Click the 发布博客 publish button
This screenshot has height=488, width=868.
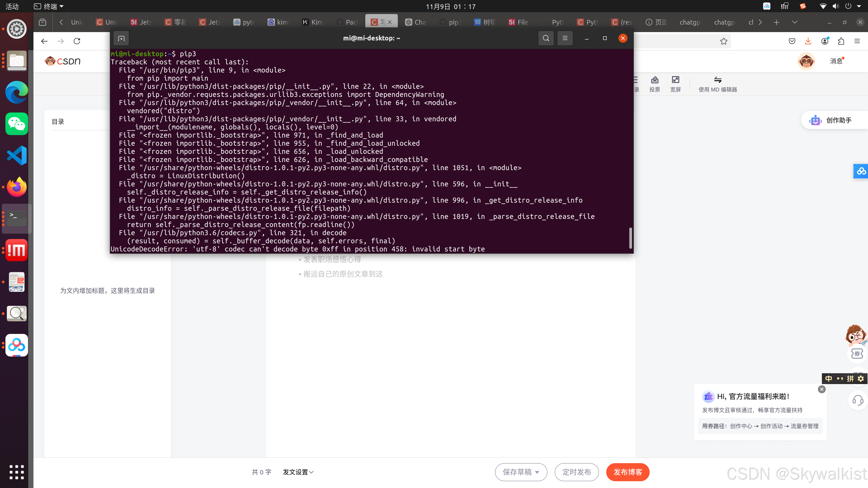tap(627, 472)
